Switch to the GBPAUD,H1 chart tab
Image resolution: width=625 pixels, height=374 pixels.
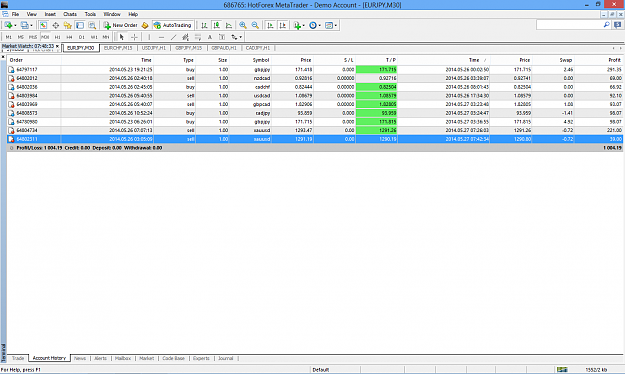[224, 48]
